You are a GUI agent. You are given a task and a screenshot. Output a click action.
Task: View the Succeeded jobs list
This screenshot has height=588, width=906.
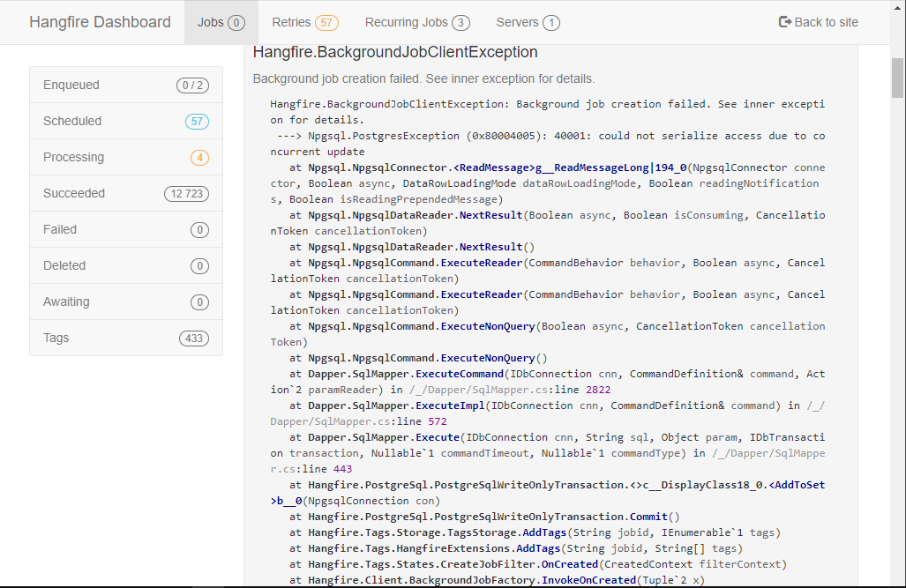tap(72, 193)
